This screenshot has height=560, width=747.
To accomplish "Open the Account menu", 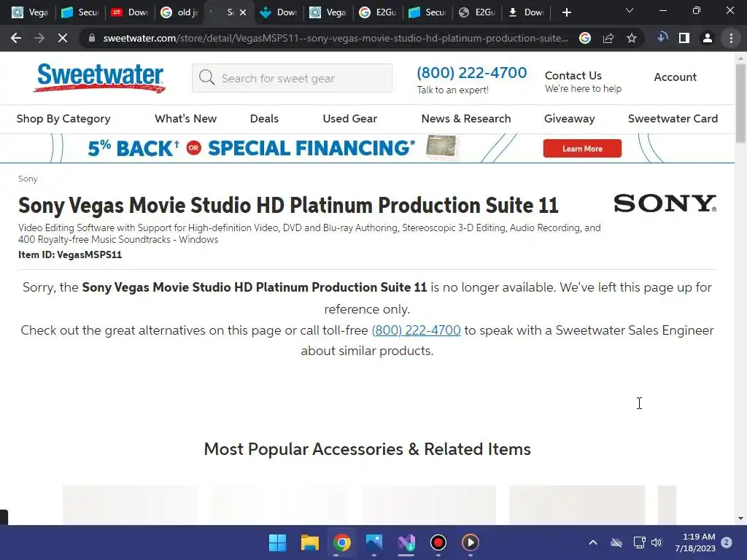I will (675, 77).
